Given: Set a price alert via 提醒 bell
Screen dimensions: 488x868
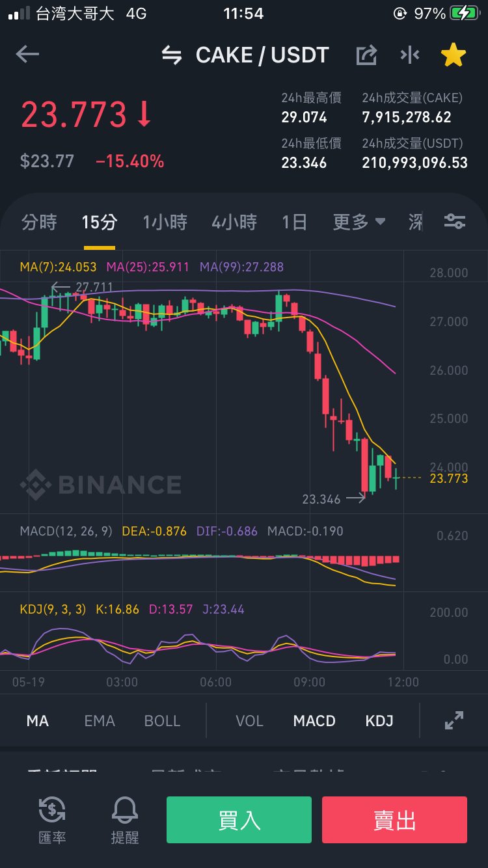Looking at the screenshot, I should (x=125, y=820).
